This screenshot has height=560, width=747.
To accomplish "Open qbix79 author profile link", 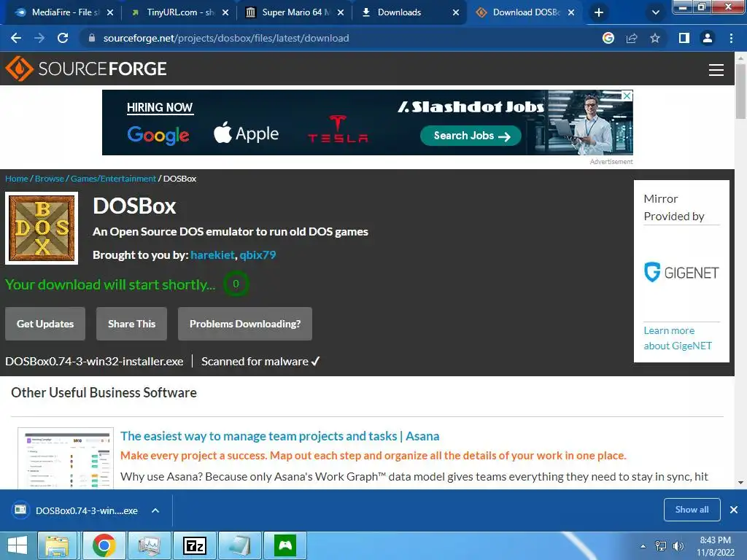I will [258, 254].
